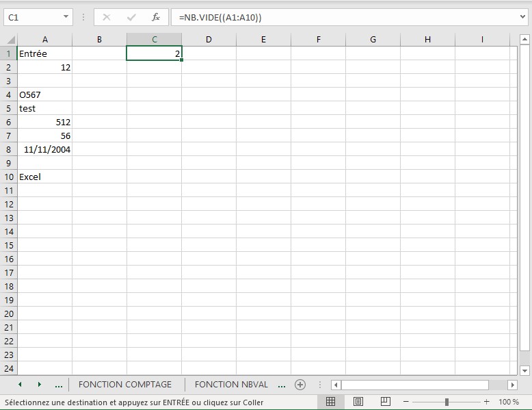
Task: Click vertical scrollbar down arrow
Action: tap(524, 370)
